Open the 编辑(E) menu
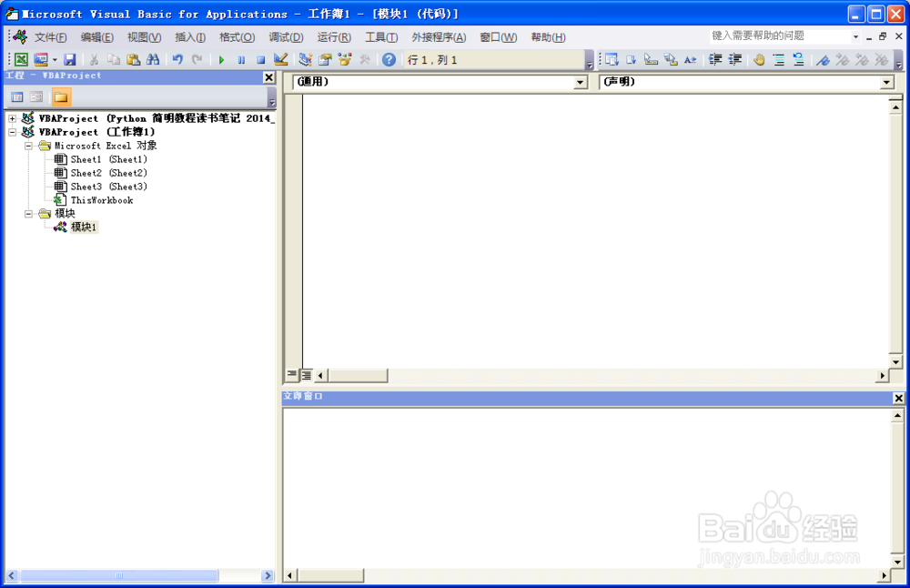This screenshot has width=910, height=588. tap(97, 37)
